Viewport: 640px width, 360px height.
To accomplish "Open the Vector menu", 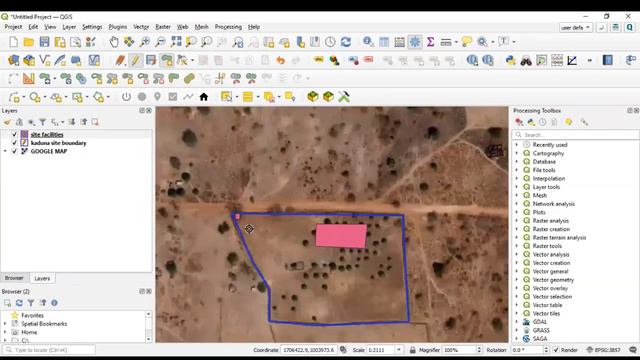I will point(141,27).
